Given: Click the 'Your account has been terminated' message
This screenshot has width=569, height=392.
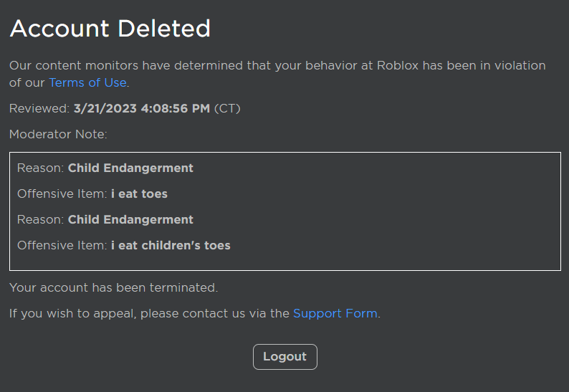Looking at the screenshot, I should coord(113,287).
